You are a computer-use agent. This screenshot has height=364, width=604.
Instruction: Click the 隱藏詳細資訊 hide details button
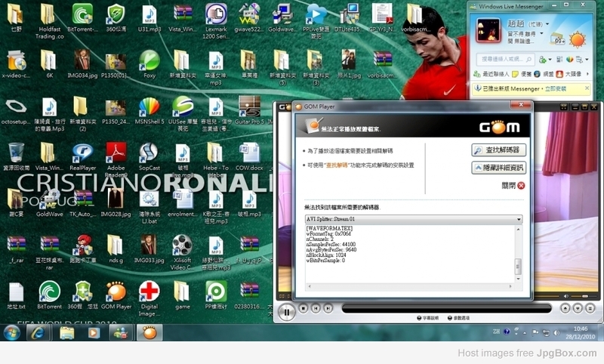(x=498, y=168)
